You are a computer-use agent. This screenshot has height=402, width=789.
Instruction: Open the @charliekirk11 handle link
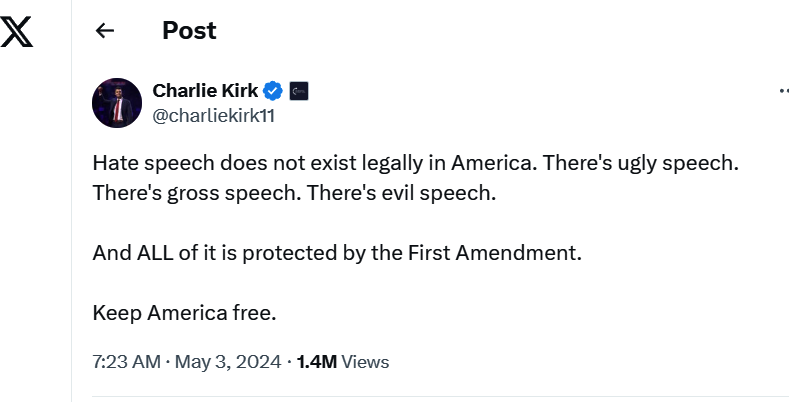click(213, 115)
